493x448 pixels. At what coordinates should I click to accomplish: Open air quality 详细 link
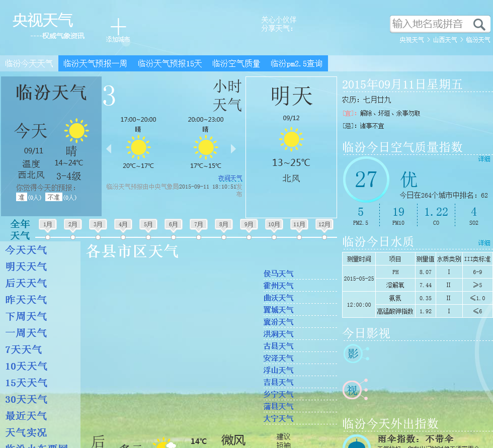point(484,159)
